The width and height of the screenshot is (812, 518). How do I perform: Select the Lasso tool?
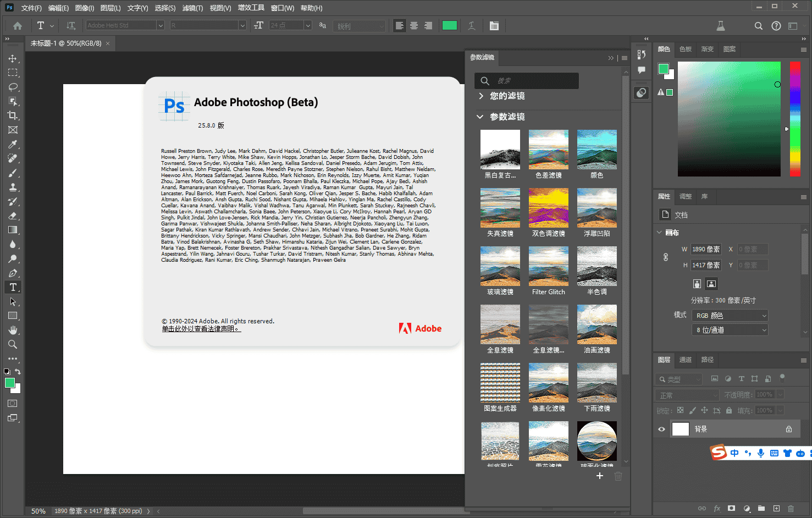click(x=13, y=87)
